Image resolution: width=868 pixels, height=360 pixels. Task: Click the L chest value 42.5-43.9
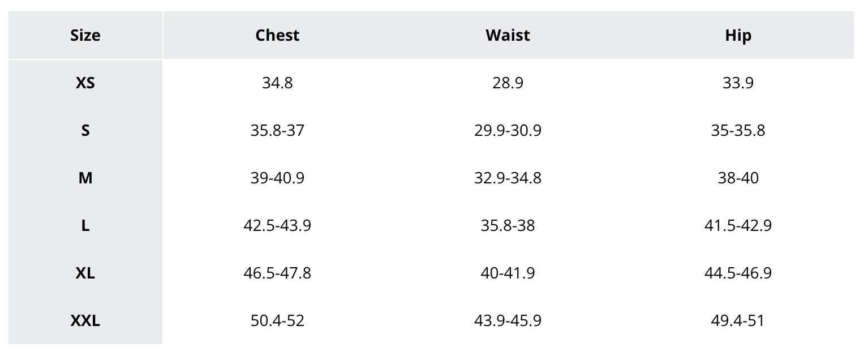(277, 226)
